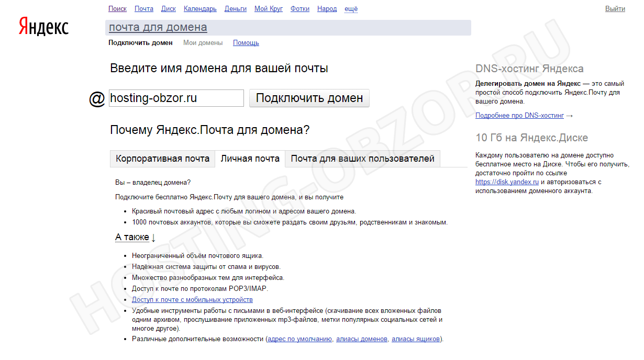The image size is (644, 360).
Task: Open Диск from top navigation
Action: click(x=169, y=9)
